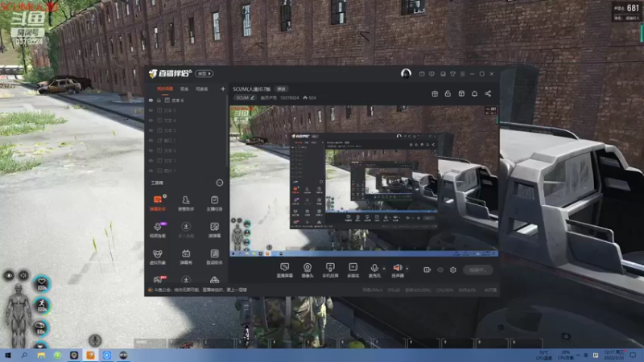Expand the microphone options arrow
Image resolution: width=644 pixels, height=362 pixels.
tap(384, 269)
